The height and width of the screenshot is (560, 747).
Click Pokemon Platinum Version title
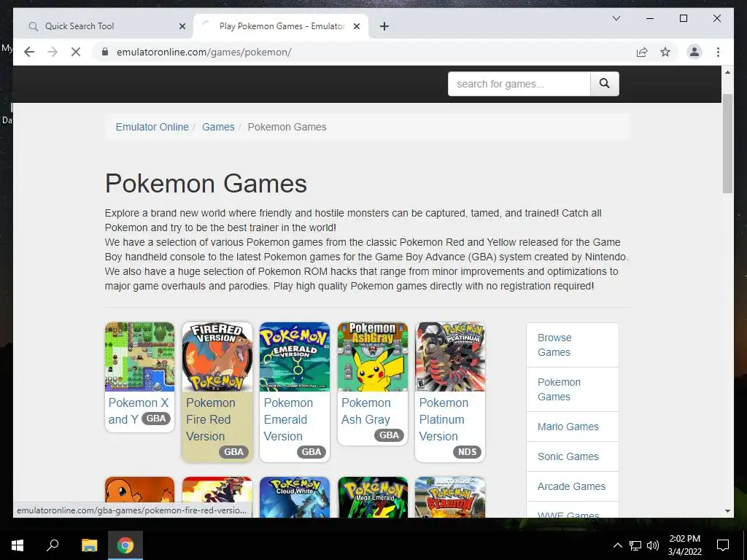(x=444, y=419)
